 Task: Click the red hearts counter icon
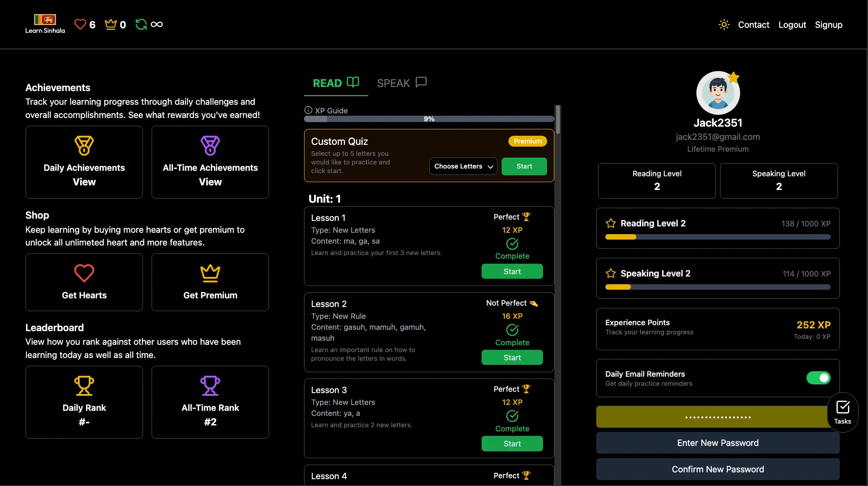tap(80, 24)
